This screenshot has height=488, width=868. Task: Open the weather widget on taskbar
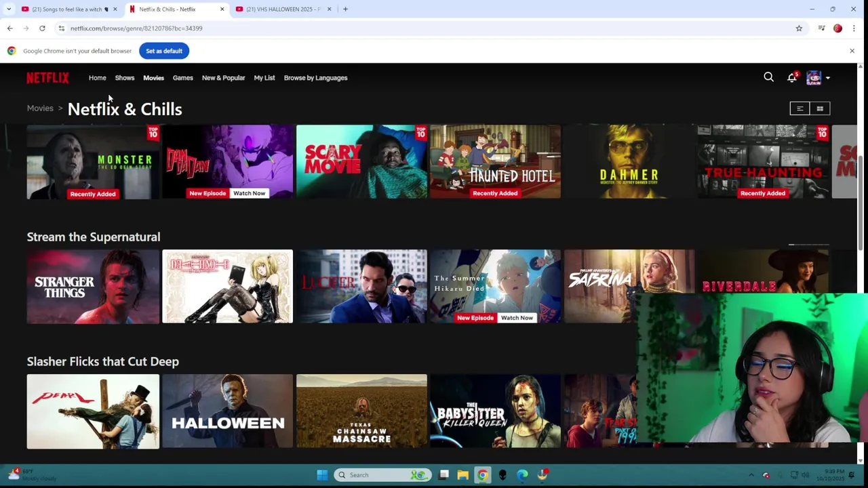31,474
